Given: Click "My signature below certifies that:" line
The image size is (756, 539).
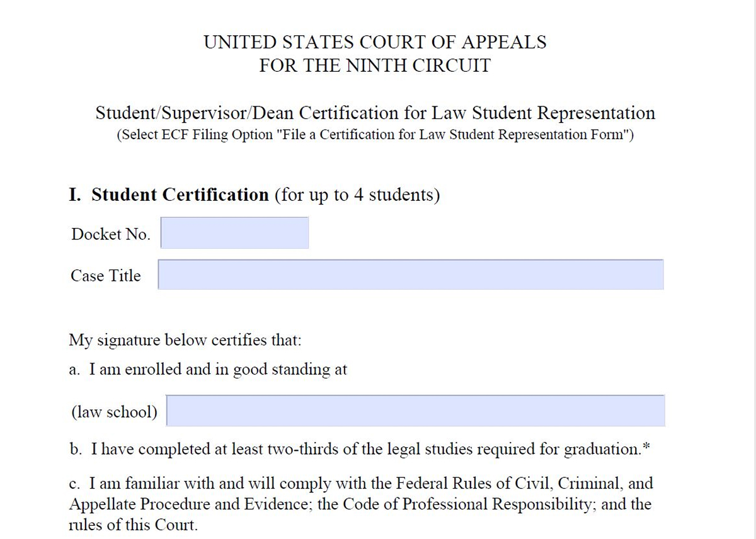Looking at the screenshot, I should pos(185,341).
